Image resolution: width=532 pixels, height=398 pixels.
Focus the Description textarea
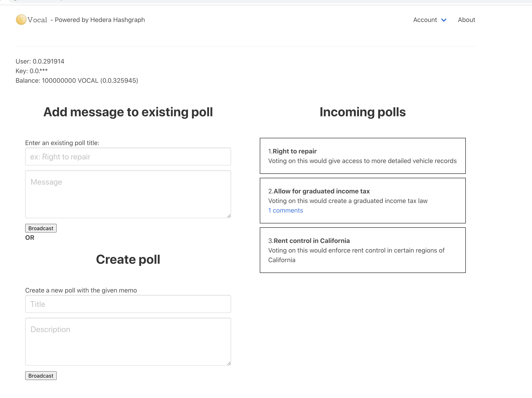(x=128, y=341)
